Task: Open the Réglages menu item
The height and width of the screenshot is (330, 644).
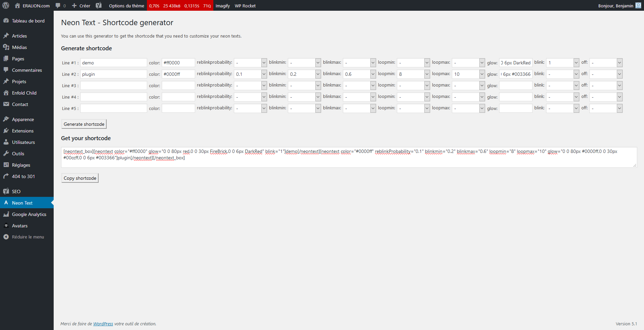Action: (21, 165)
